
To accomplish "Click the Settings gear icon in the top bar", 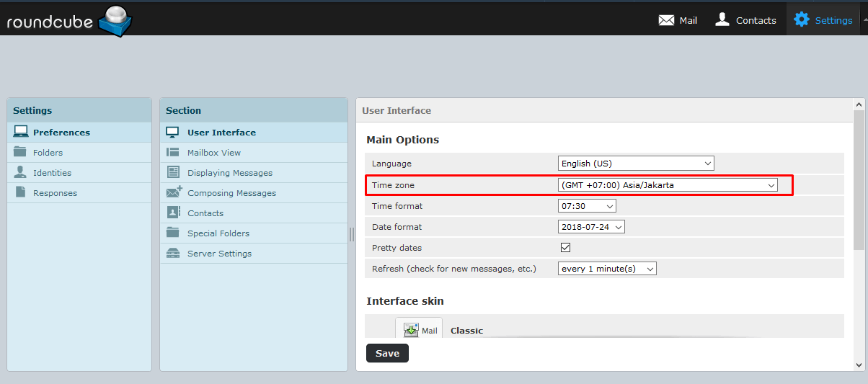I will click(x=802, y=19).
